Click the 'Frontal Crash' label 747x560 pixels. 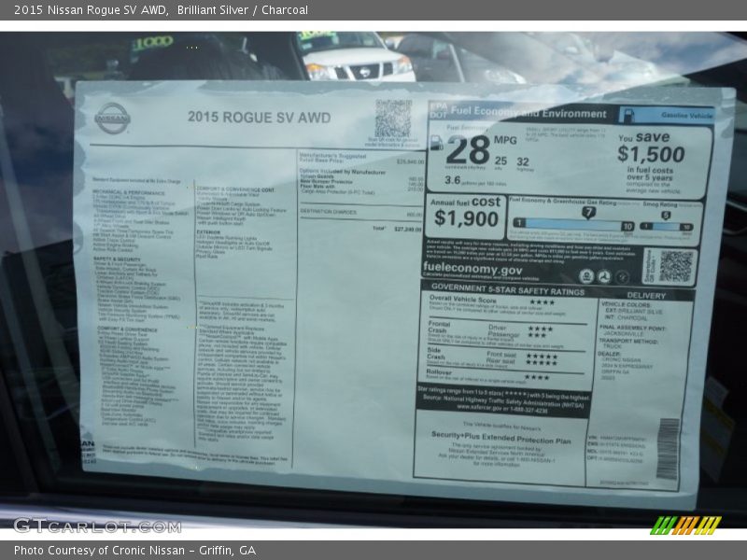438,327
